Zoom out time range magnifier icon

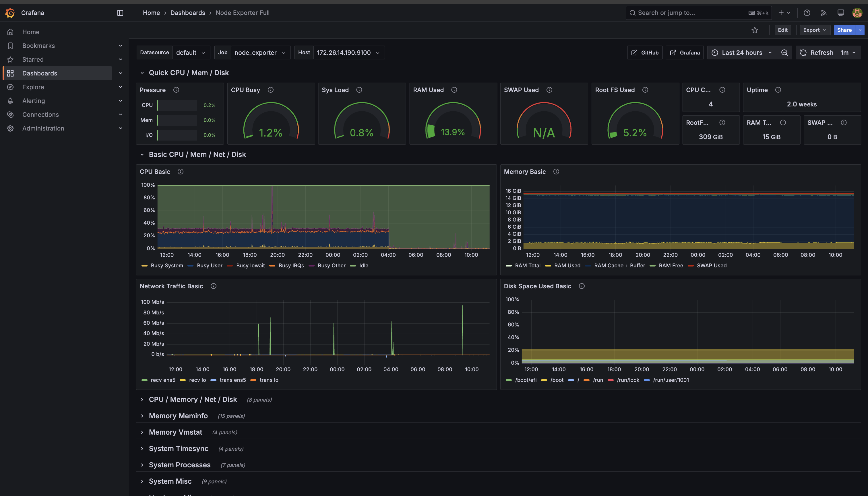coord(784,52)
